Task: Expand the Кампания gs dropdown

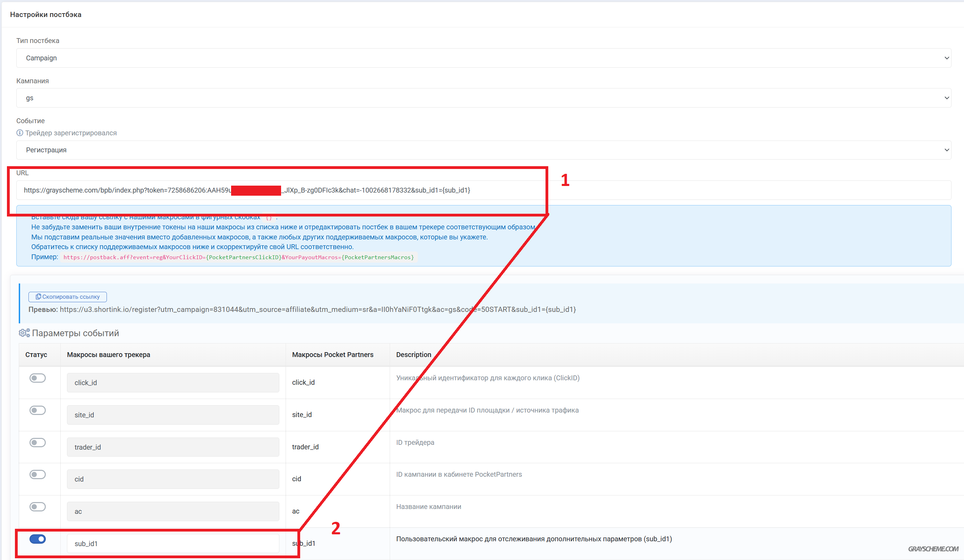Action: click(x=483, y=98)
